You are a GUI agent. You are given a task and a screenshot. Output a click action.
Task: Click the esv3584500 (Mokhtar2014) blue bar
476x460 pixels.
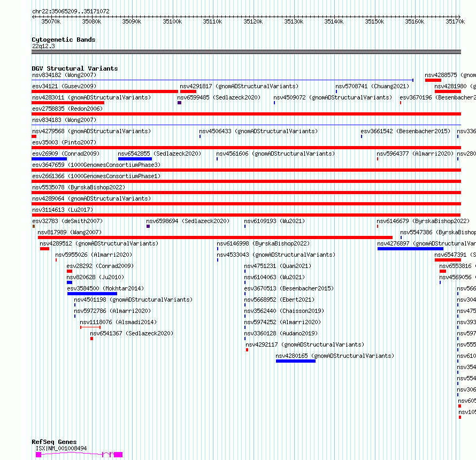(93, 294)
